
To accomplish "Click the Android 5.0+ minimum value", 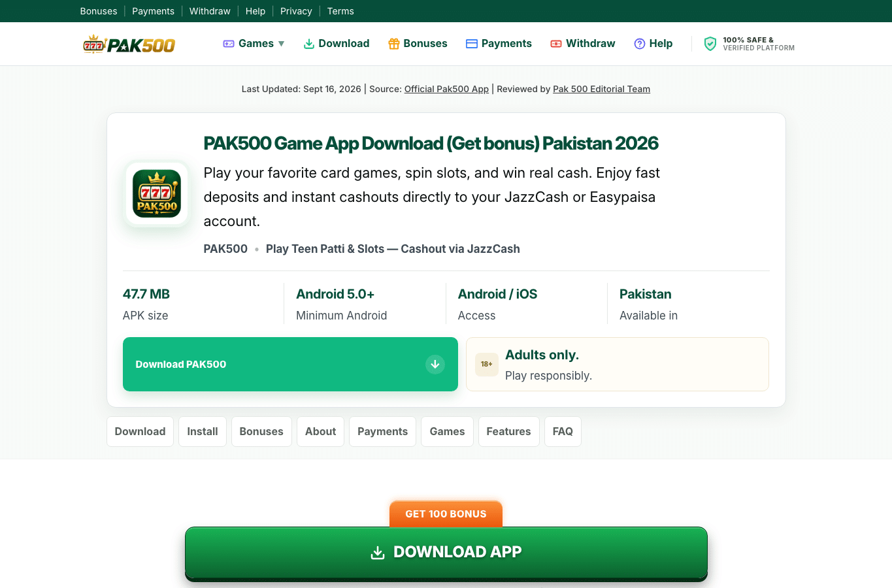I will (335, 294).
